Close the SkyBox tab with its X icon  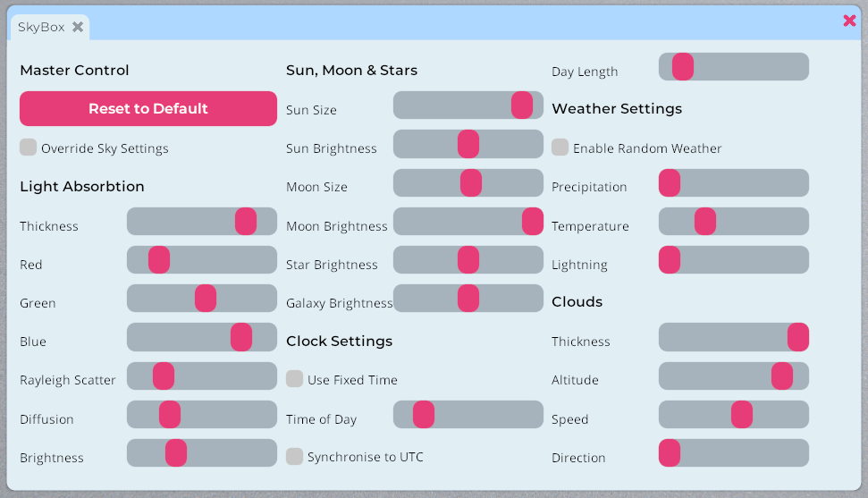click(78, 27)
